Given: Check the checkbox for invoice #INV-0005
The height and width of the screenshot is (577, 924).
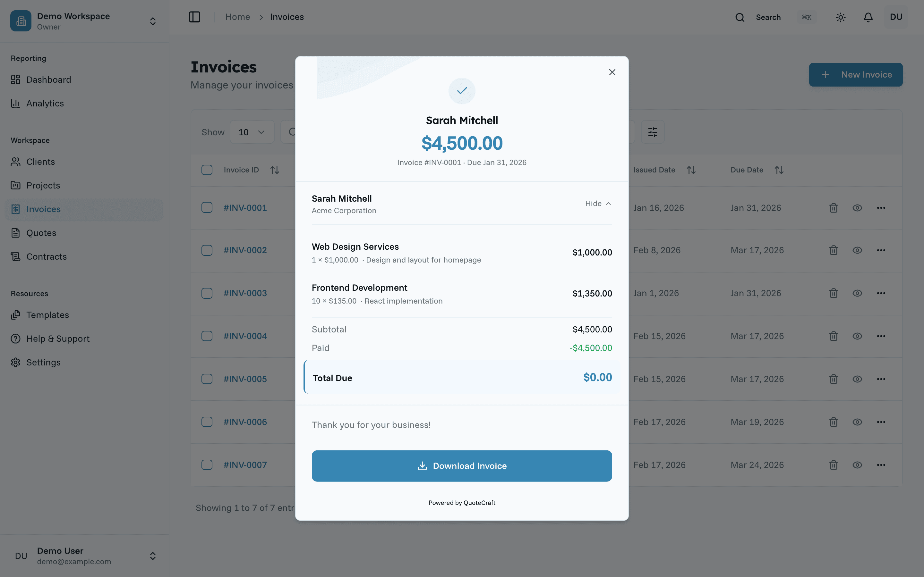Looking at the screenshot, I should (207, 379).
